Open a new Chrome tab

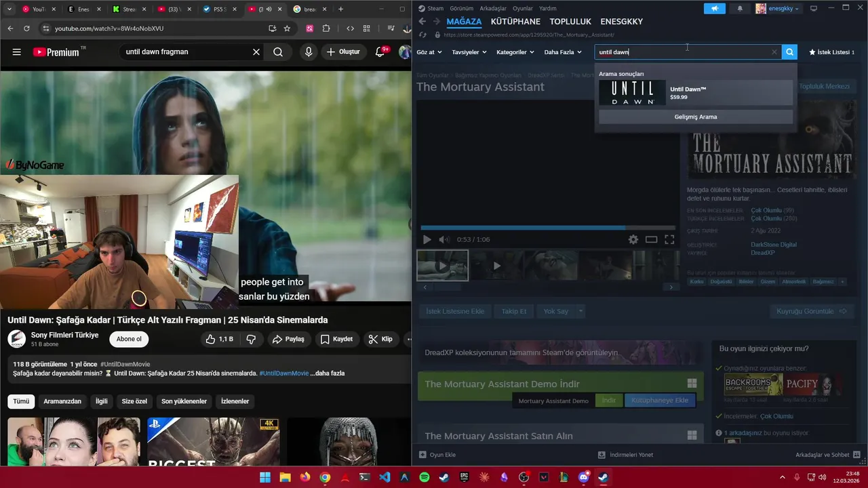(x=340, y=9)
